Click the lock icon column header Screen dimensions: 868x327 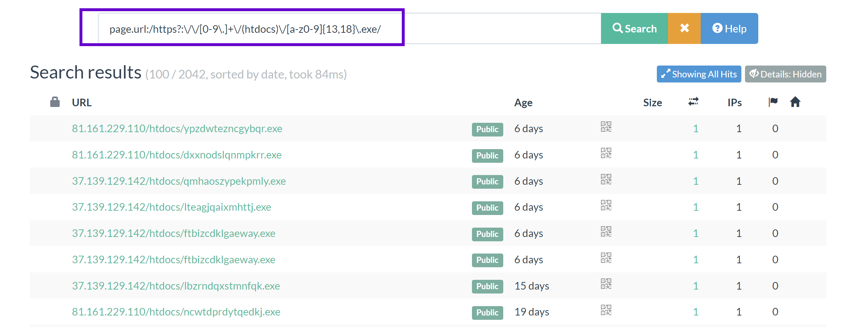click(x=54, y=102)
